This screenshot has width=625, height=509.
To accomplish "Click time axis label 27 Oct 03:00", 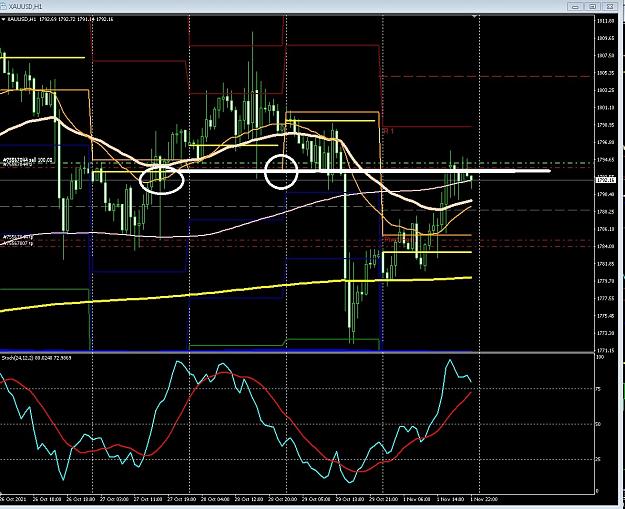I will tap(114, 499).
